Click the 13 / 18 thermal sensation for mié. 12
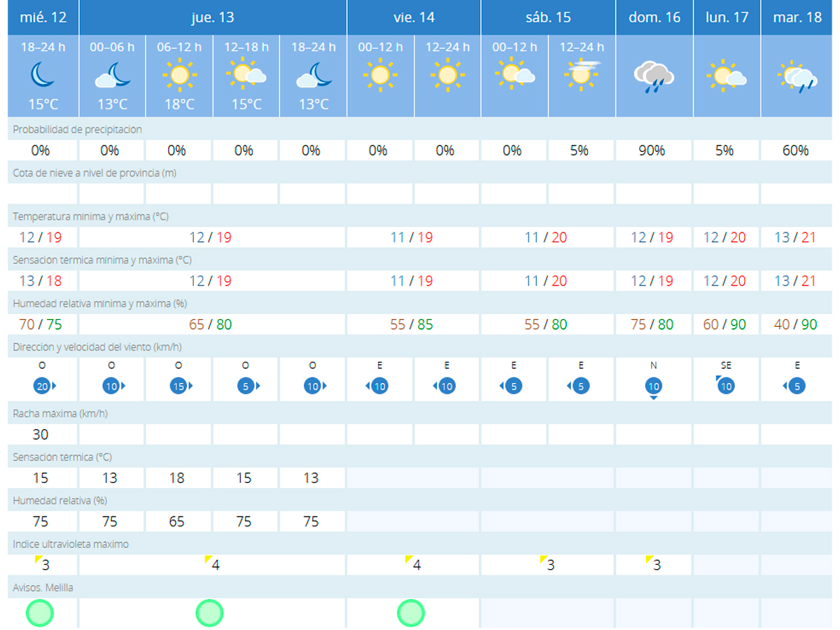This screenshot has width=840, height=630. pos(41,281)
